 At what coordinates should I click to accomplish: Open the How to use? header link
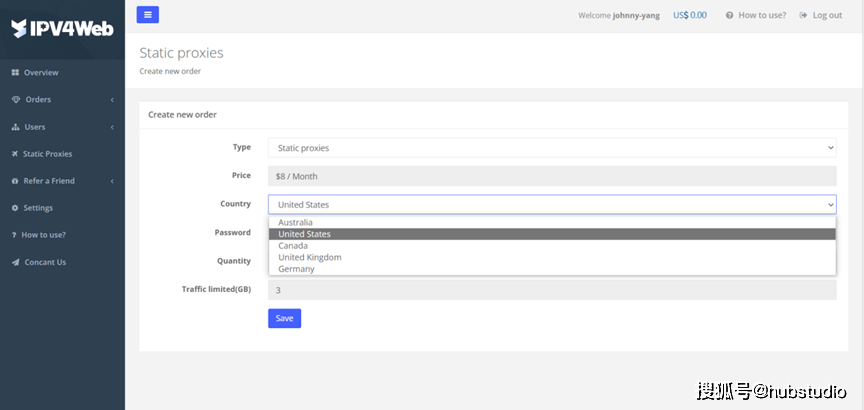tap(756, 15)
